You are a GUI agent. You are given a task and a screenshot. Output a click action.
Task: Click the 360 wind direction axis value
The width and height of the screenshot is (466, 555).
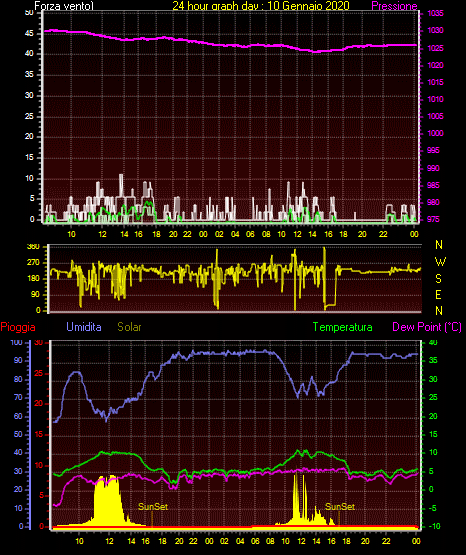pos(33,247)
